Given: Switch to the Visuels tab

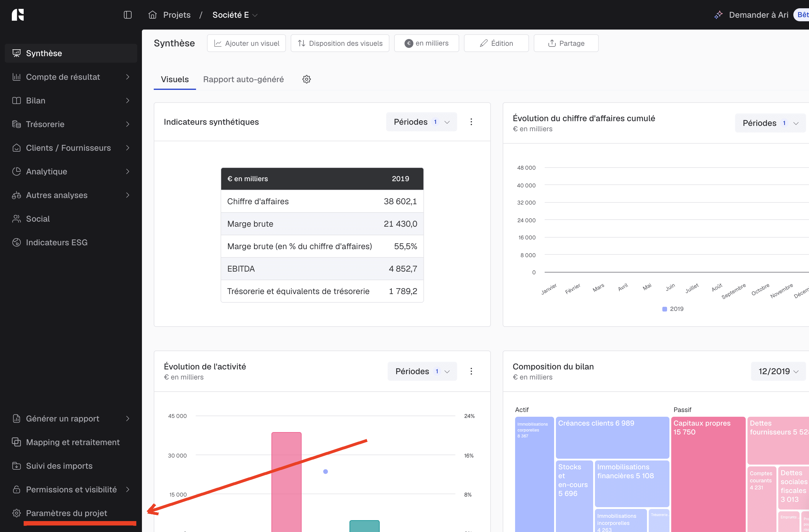Looking at the screenshot, I should point(175,79).
